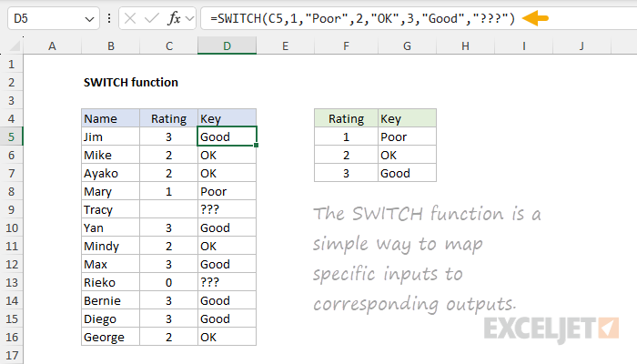Image resolution: width=637 pixels, height=364 pixels.
Task: Click Mike's key cell showing OK
Action: coord(227,155)
